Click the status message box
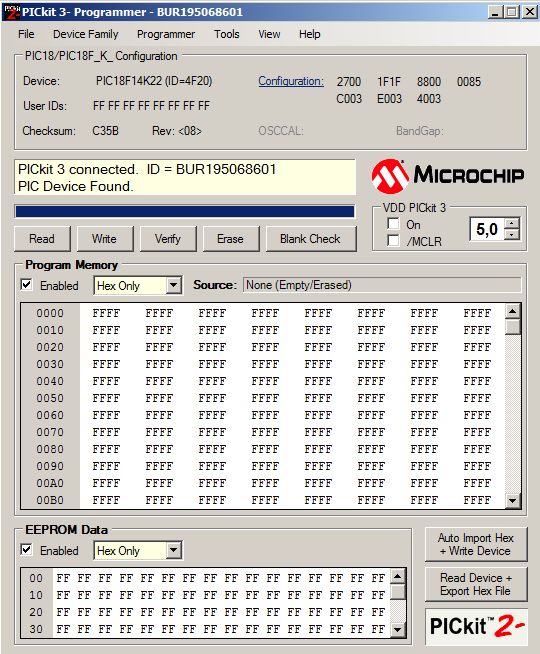Viewport: 540px width, 654px height. pos(185,178)
